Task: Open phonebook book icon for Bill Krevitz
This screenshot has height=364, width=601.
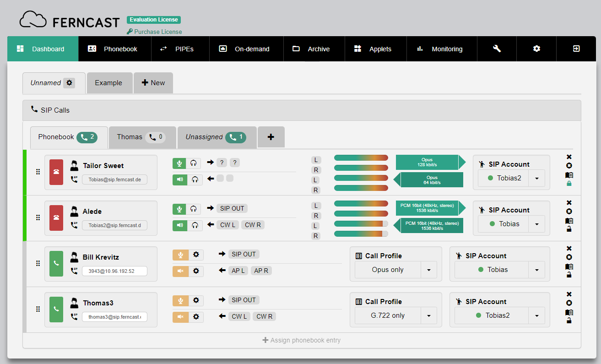Action: click(569, 266)
